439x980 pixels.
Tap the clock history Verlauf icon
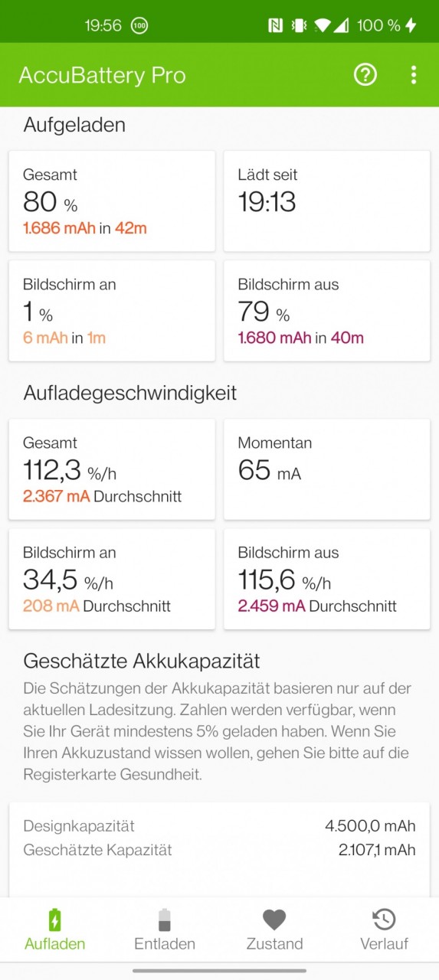tap(384, 919)
